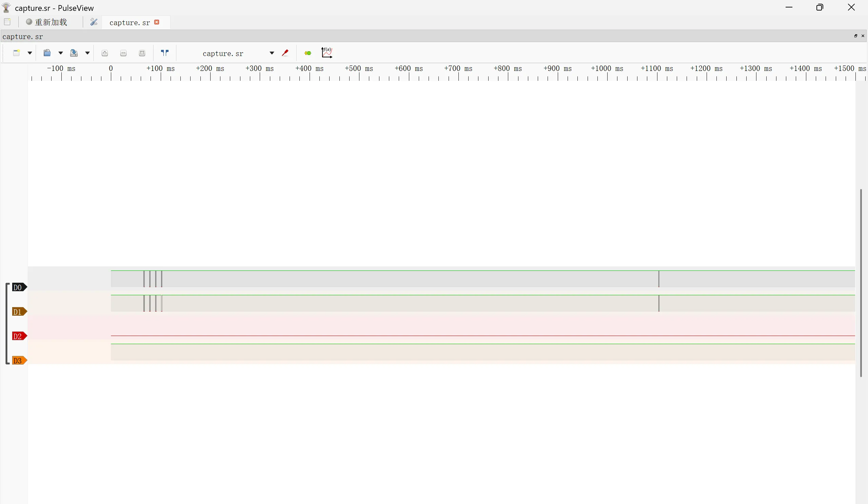Add math signal with f(x) icon
Screen dimensions: 868x504
(x=327, y=52)
